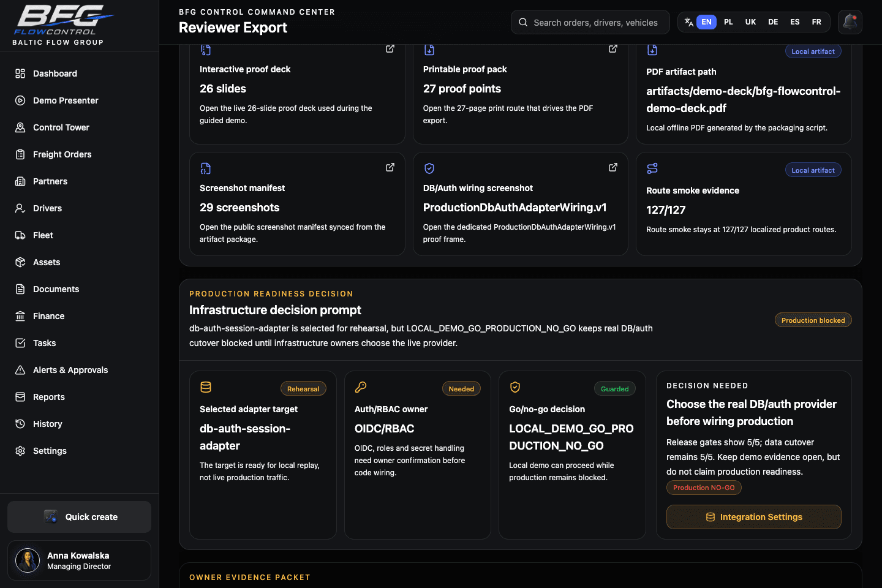Click the Production NO-GO badge
882x588 pixels.
point(704,488)
